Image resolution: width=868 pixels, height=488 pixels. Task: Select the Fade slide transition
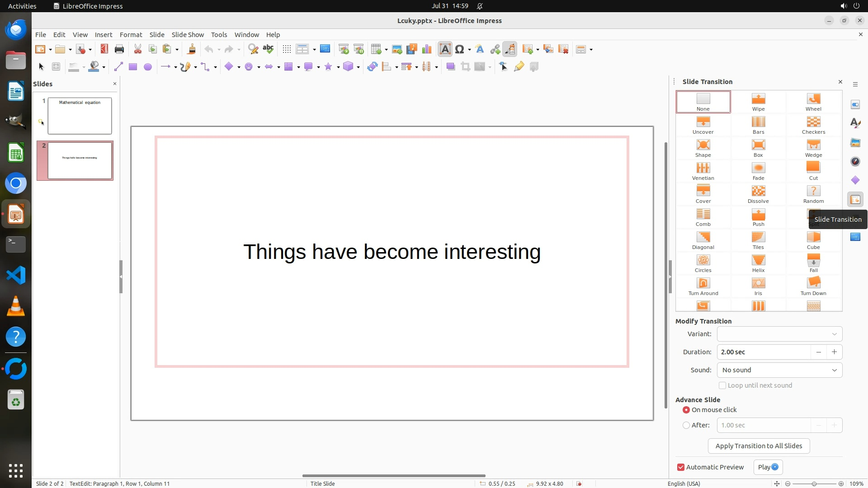tap(758, 171)
